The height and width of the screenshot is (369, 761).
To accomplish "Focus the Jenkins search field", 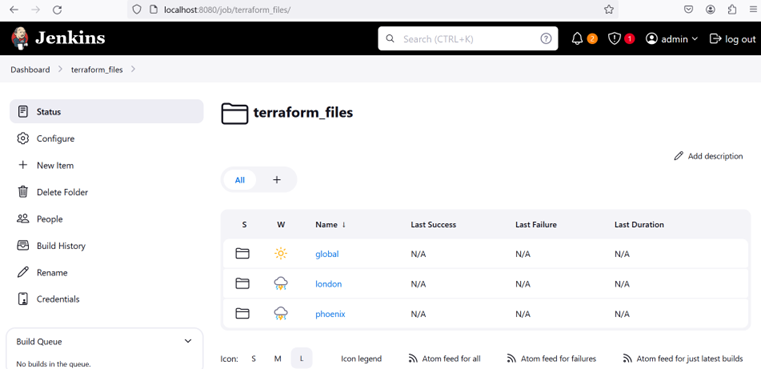I will [x=467, y=39].
